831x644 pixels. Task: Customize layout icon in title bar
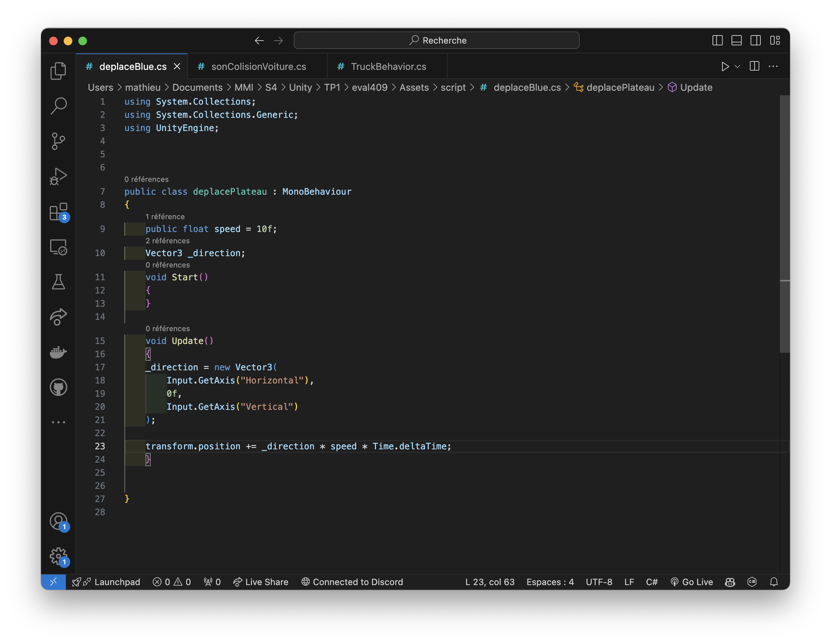[x=775, y=40]
